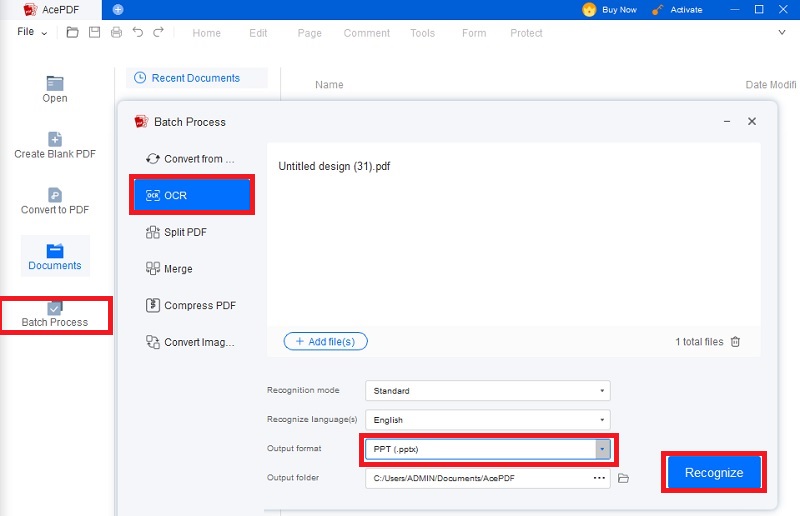Click Convert to PDF in sidebar

(x=55, y=201)
